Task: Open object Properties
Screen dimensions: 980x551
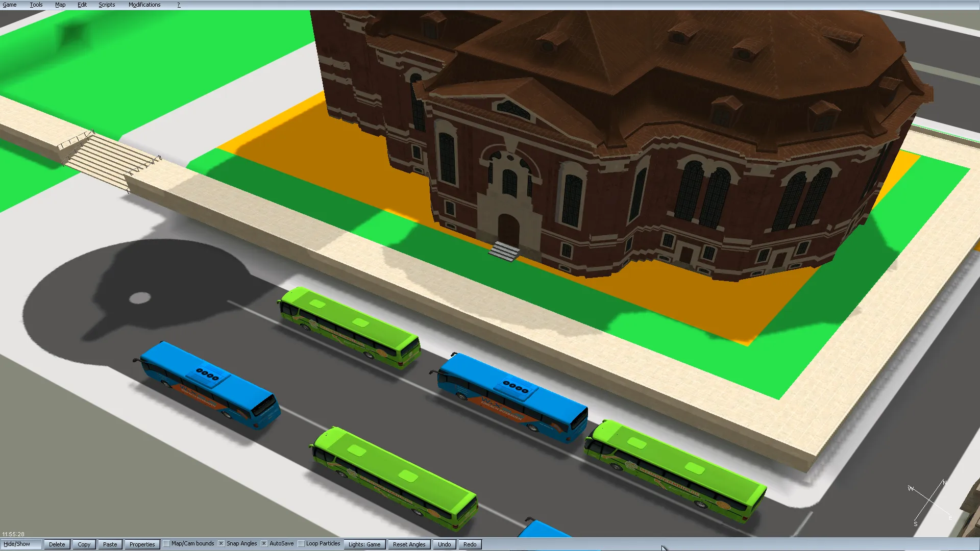Action: pyautogui.click(x=142, y=544)
